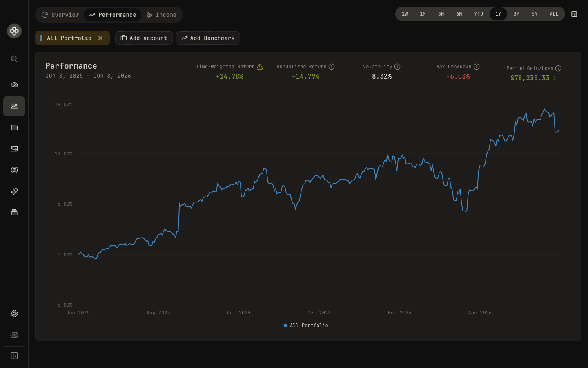Click the Add account button
Viewport: 588px width, 368px height.
point(144,38)
